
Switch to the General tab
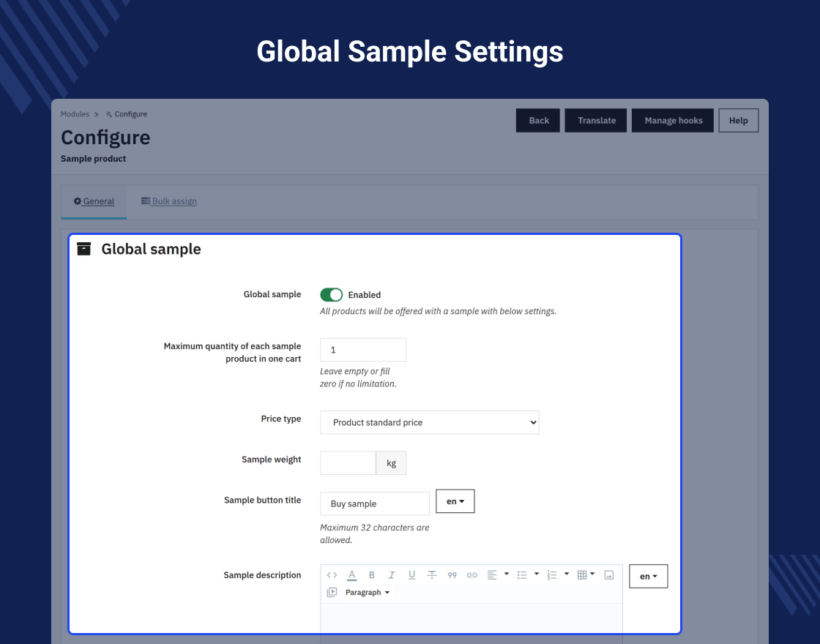[x=94, y=201]
